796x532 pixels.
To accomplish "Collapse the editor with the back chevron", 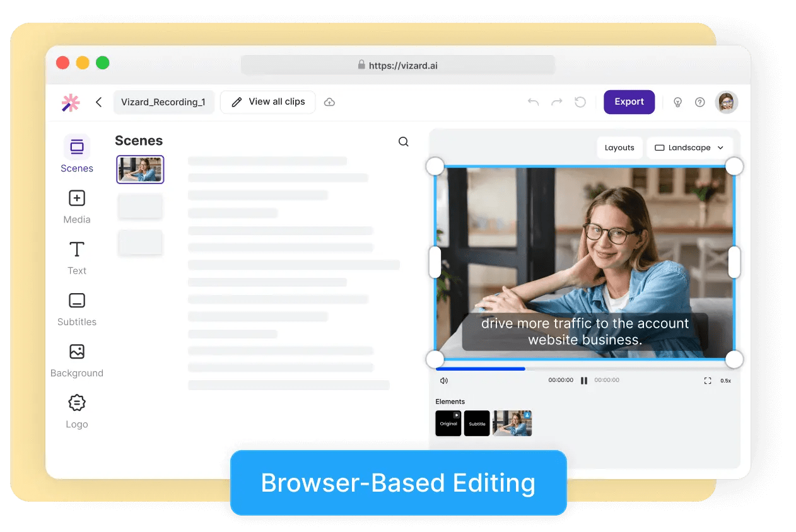I will tap(98, 101).
